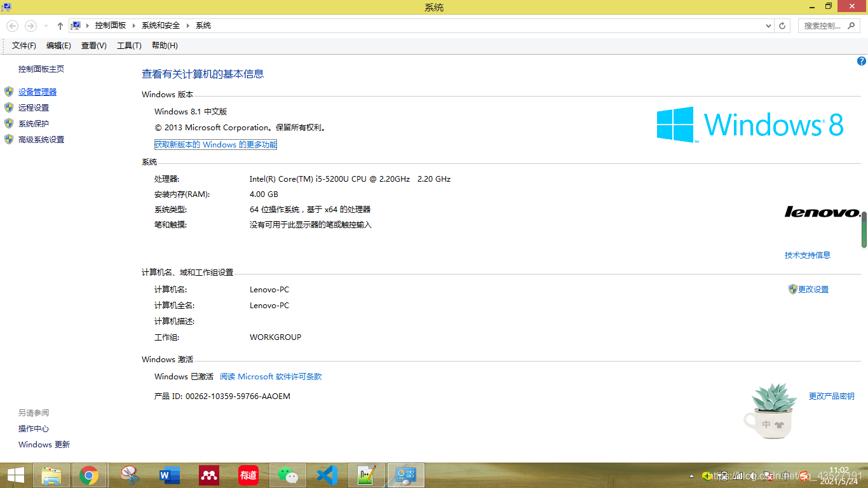Open 有道 dictionary from the taskbar

coord(248,475)
